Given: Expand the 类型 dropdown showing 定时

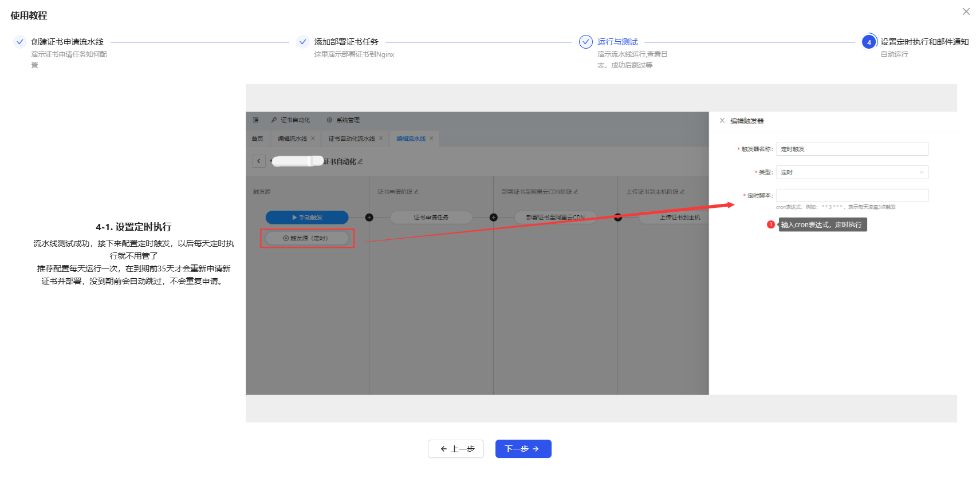Looking at the screenshot, I should [852, 172].
